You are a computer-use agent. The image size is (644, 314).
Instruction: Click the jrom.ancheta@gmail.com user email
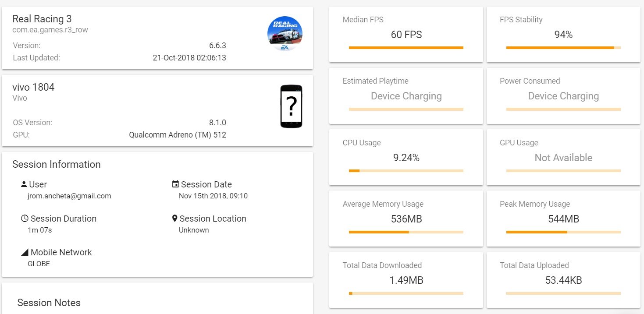coord(69,196)
